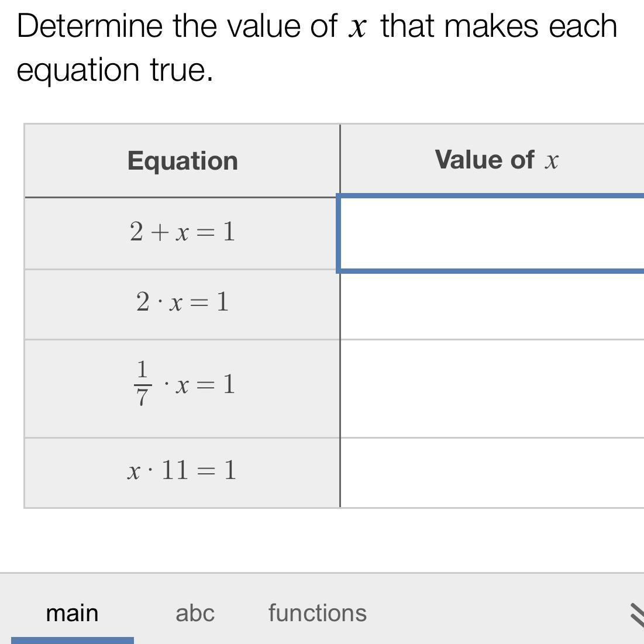The width and height of the screenshot is (644, 644).
Task: Switch to the main keyboard tab
Action: click(73, 613)
